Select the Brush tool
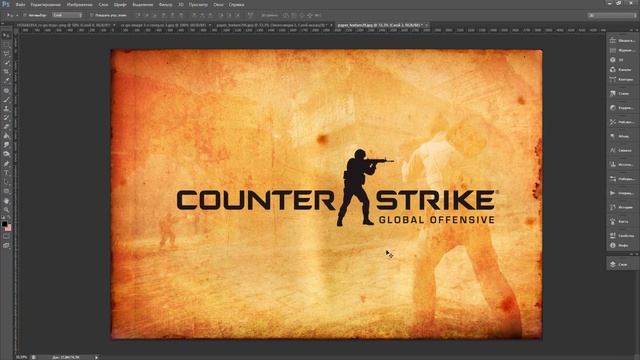This screenshot has width=640, height=360. click(x=6, y=100)
